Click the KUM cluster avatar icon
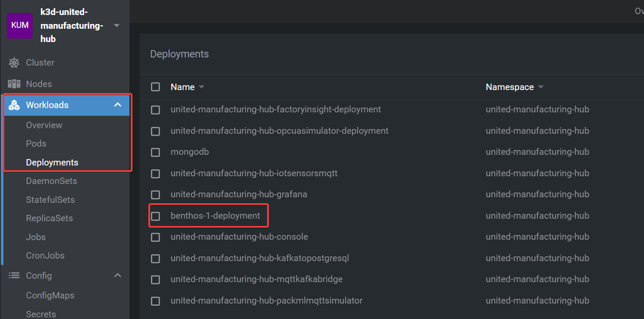Screen dimensions: 644x319 point(19,25)
